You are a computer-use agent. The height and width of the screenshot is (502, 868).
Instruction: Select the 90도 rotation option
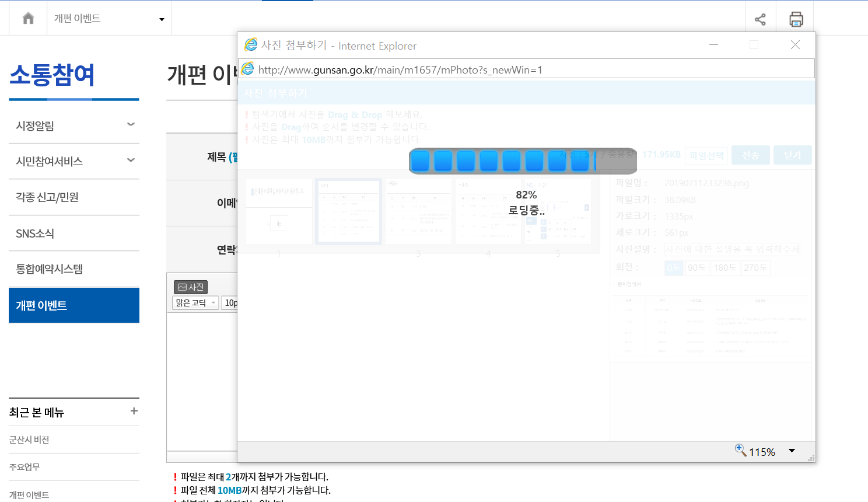[696, 268]
